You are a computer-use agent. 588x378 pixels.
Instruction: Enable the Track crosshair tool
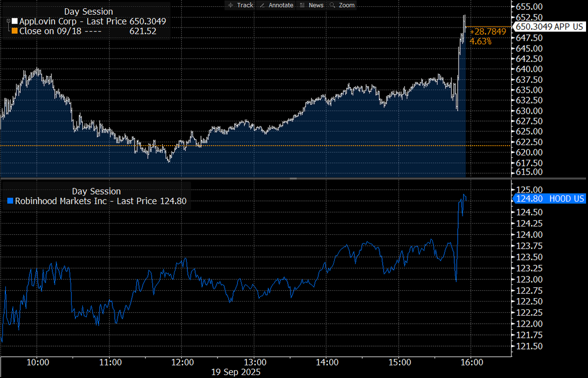(241, 5)
